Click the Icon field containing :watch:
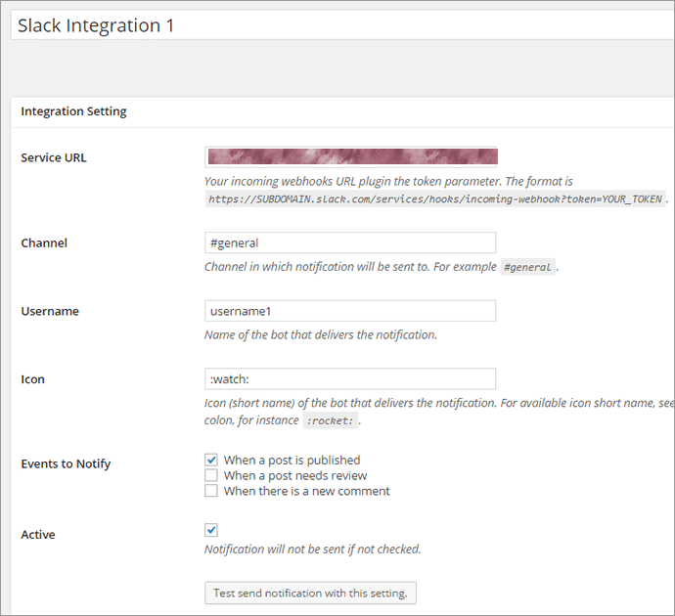The image size is (675, 616). [x=350, y=379]
